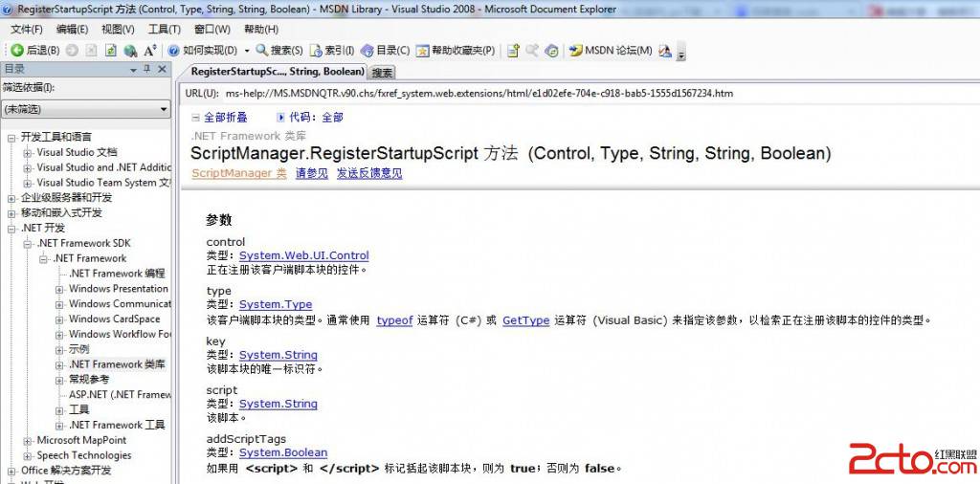Collapse the .NET Framework SDK node
Image resolution: width=980 pixels, height=484 pixels.
pos(28,244)
